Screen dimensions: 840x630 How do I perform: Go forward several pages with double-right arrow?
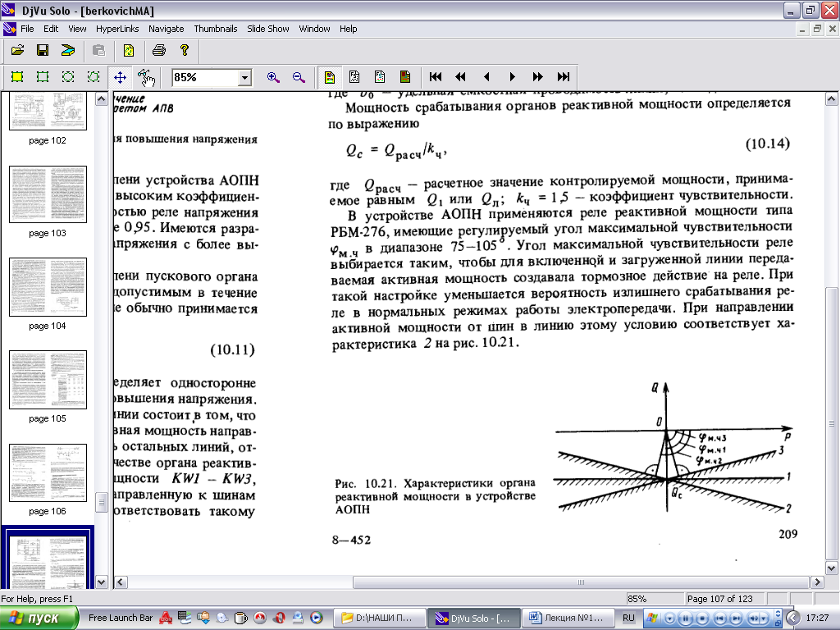pos(538,77)
